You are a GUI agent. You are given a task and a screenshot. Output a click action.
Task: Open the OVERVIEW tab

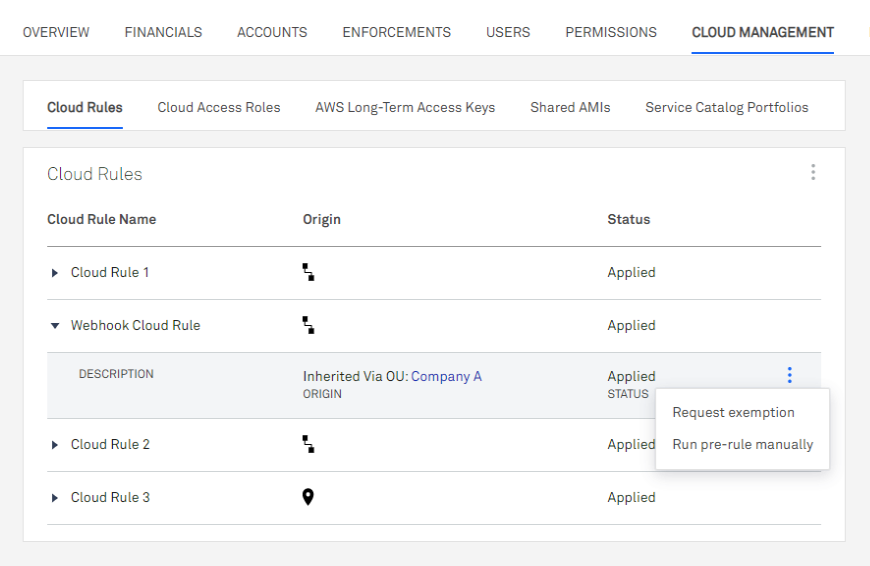[56, 32]
